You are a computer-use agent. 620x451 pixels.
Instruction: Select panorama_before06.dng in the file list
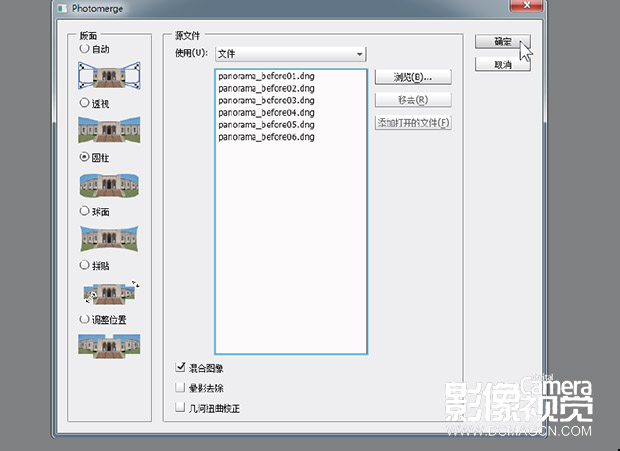266,137
